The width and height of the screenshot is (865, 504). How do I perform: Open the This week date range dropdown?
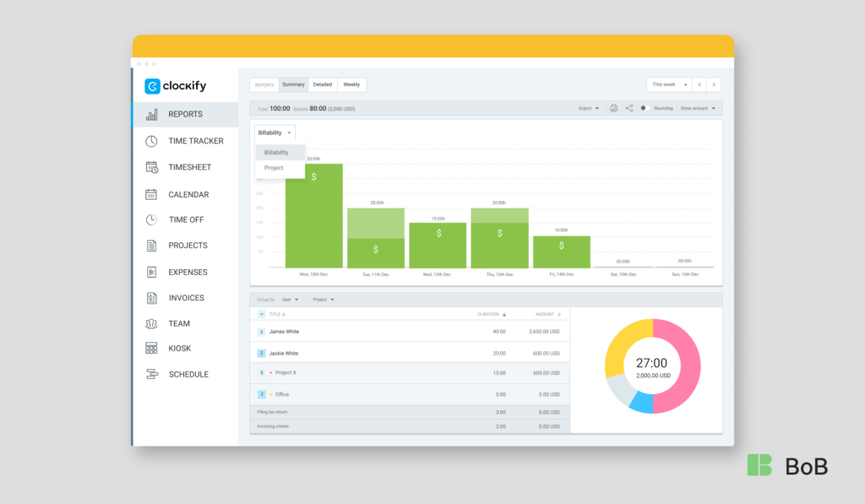(x=669, y=84)
